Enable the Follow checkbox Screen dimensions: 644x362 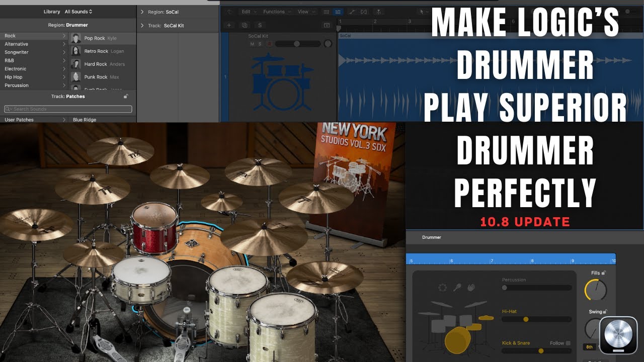pos(569,343)
